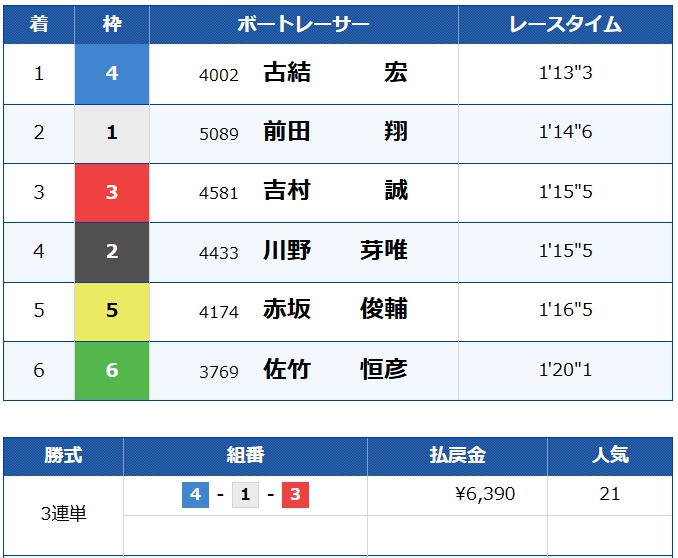Screen dimensions: 678x558
Task: Click registration number 4174
Action: coord(219,312)
